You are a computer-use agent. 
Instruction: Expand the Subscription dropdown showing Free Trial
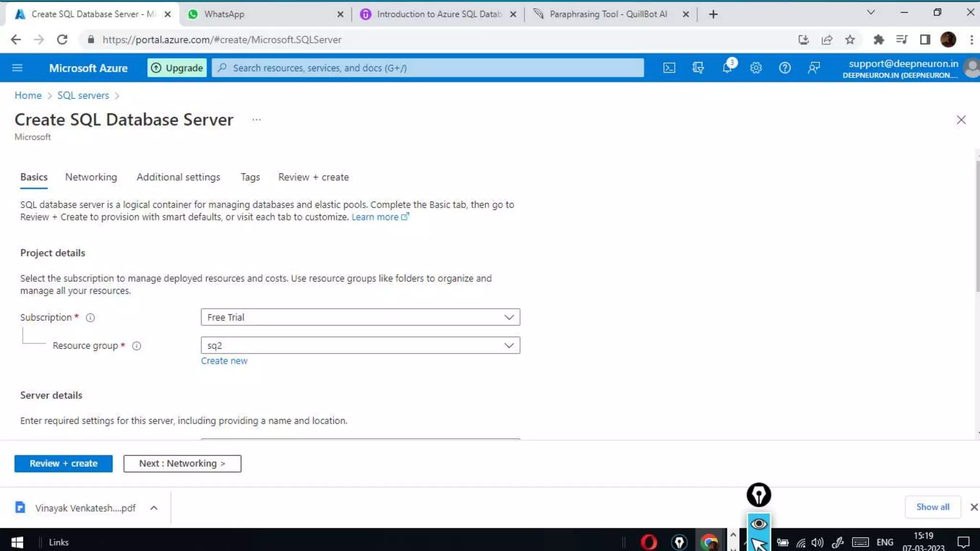click(360, 317)
